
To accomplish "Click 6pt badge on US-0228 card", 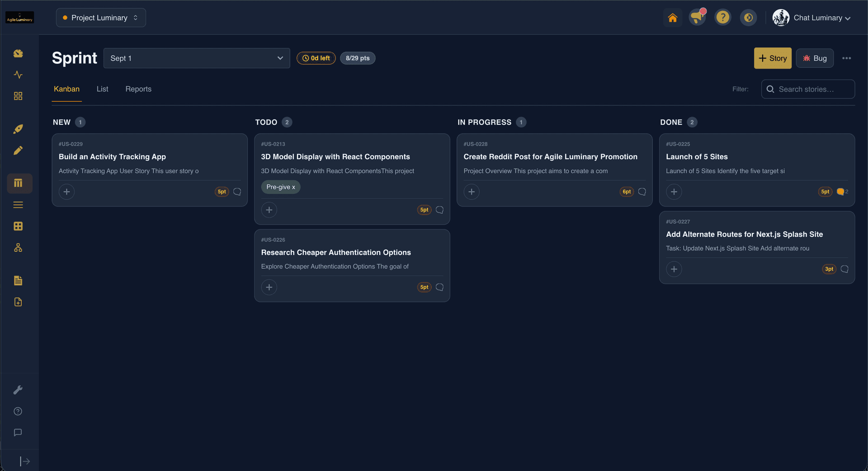I will click(627, 192).
